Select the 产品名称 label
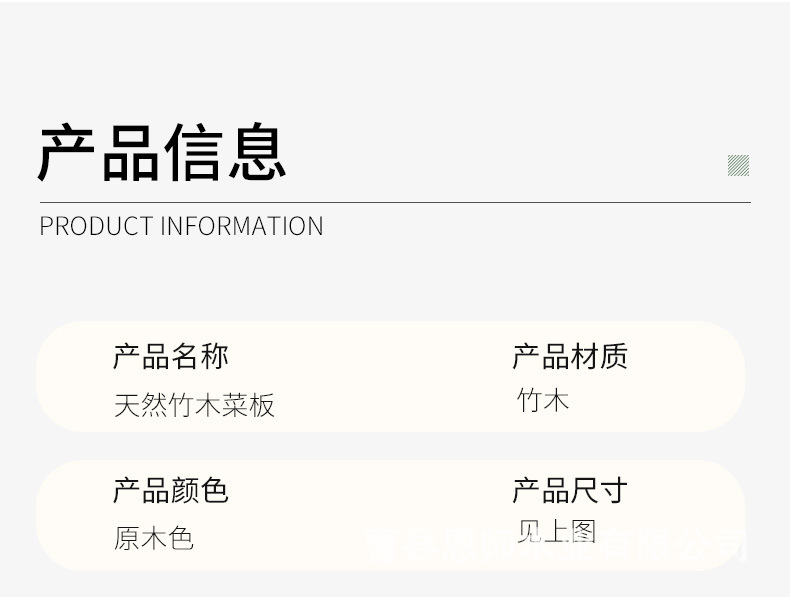Viewport: 790px width, 597px height. coord(170,356)
